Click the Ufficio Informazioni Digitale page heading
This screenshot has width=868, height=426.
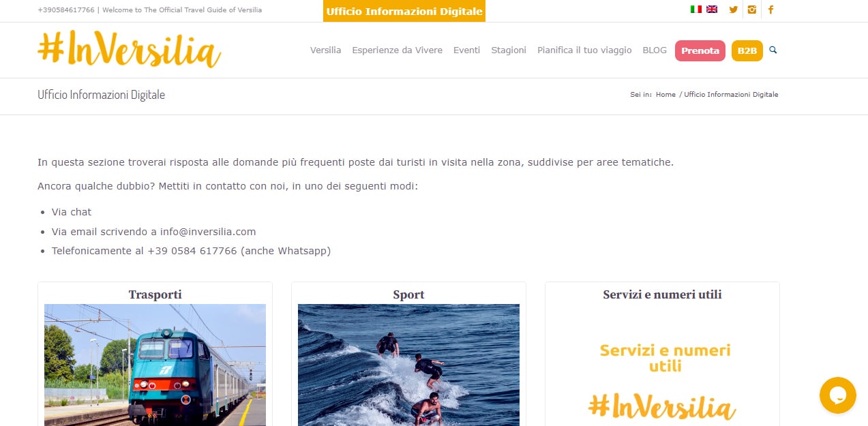(x=102, y=95)
